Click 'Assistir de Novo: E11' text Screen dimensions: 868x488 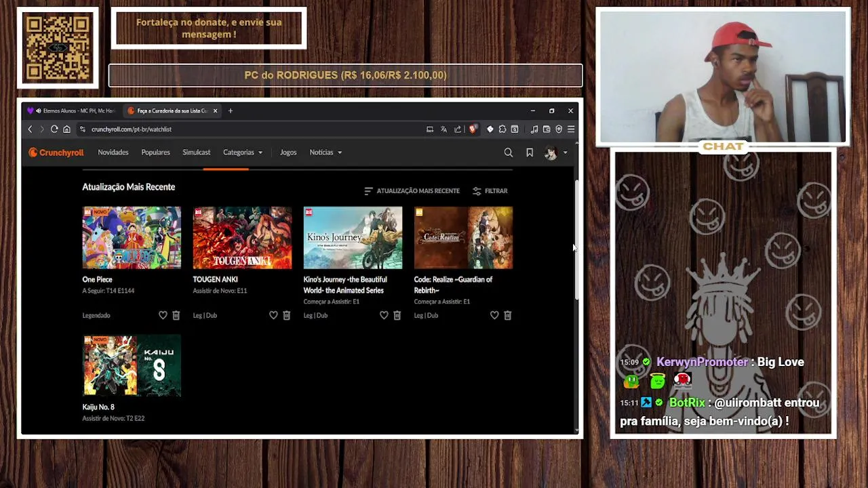(220, 291)
